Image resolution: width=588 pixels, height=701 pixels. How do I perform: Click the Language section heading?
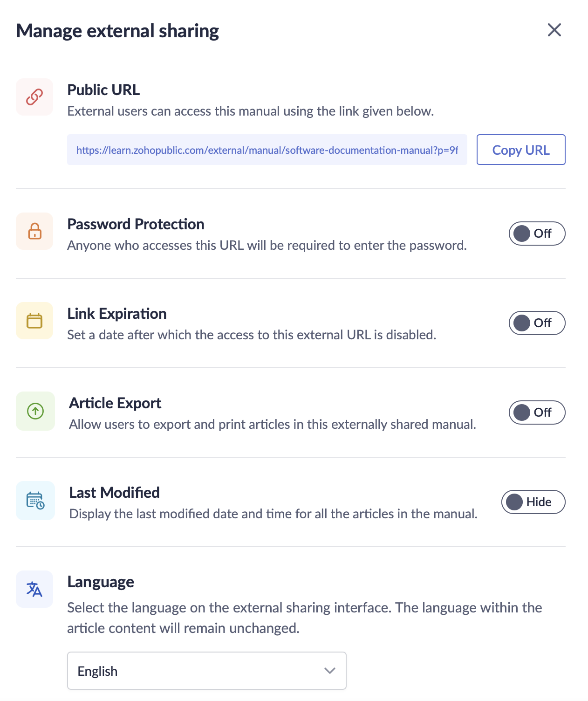click(101, 582)
